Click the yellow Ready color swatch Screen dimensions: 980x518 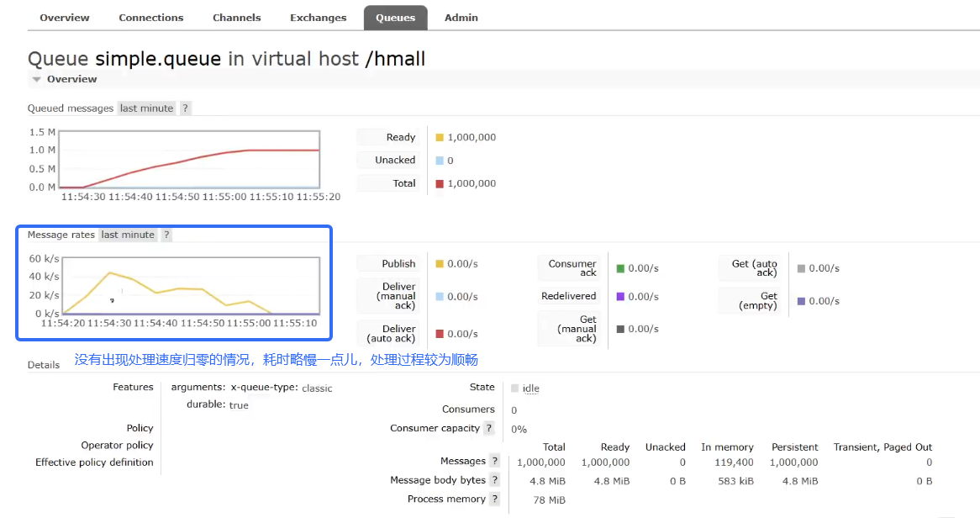click(440, 138)
